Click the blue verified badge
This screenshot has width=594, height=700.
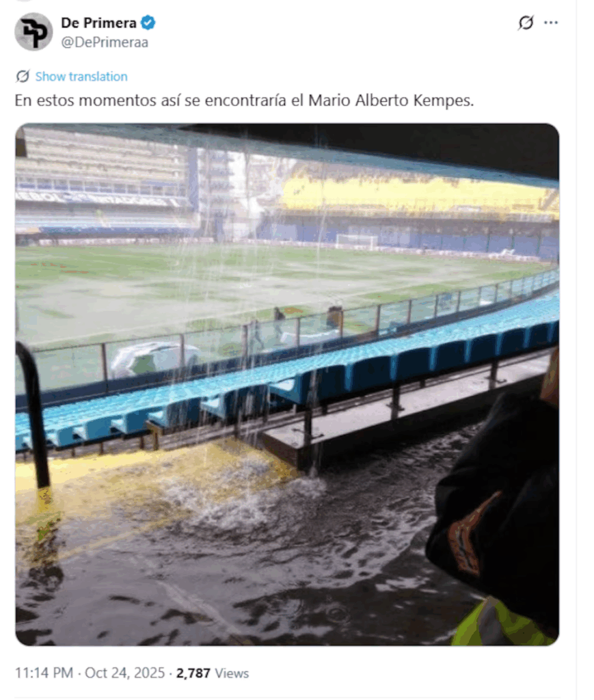pos(148,23)
